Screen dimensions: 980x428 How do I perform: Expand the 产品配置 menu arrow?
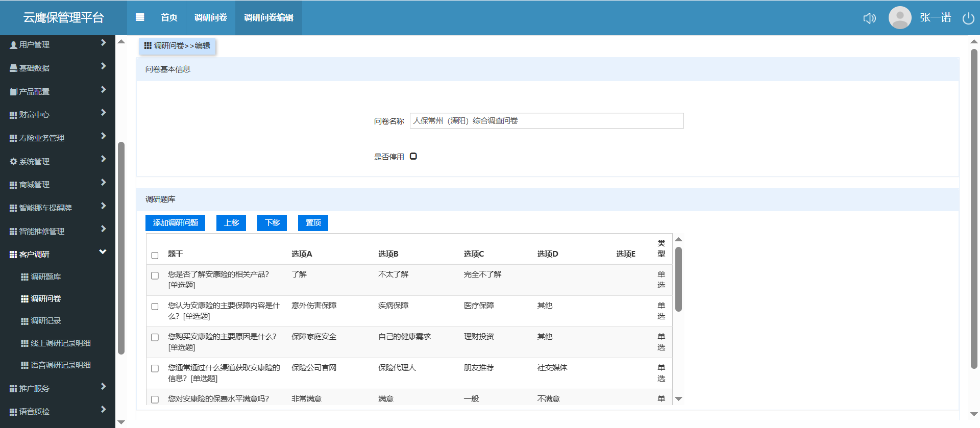pos(103,90)
